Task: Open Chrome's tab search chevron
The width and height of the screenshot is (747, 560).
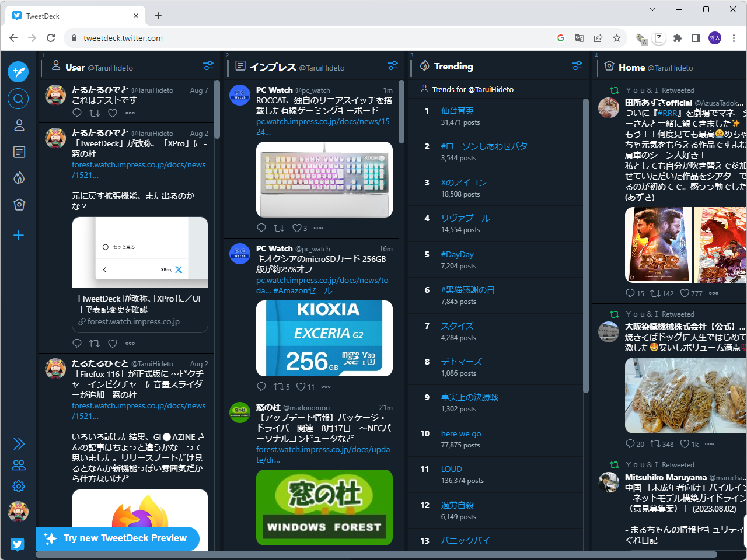Action: [x=652, y=10]
